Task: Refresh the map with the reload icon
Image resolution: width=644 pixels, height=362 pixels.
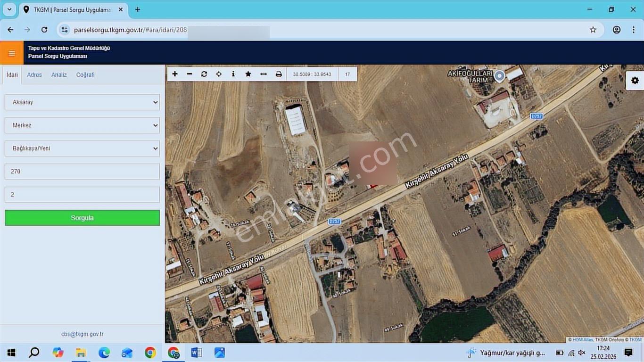Action: (x=204, y=74)
